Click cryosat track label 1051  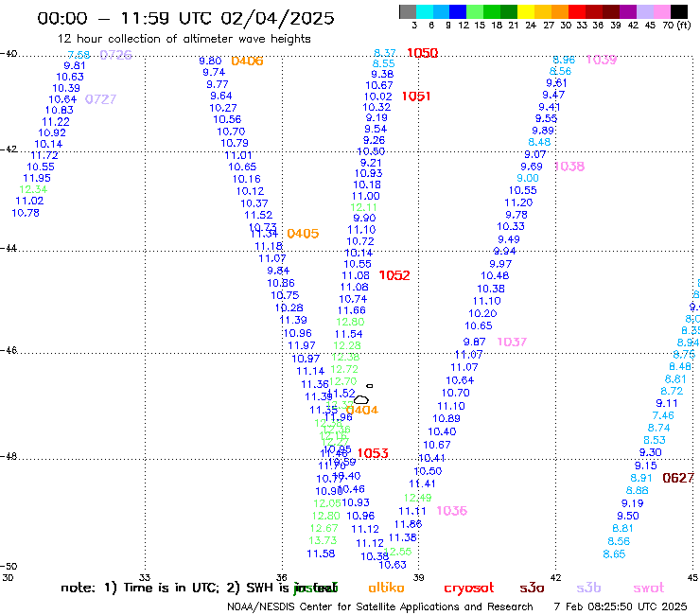point(416,96)
